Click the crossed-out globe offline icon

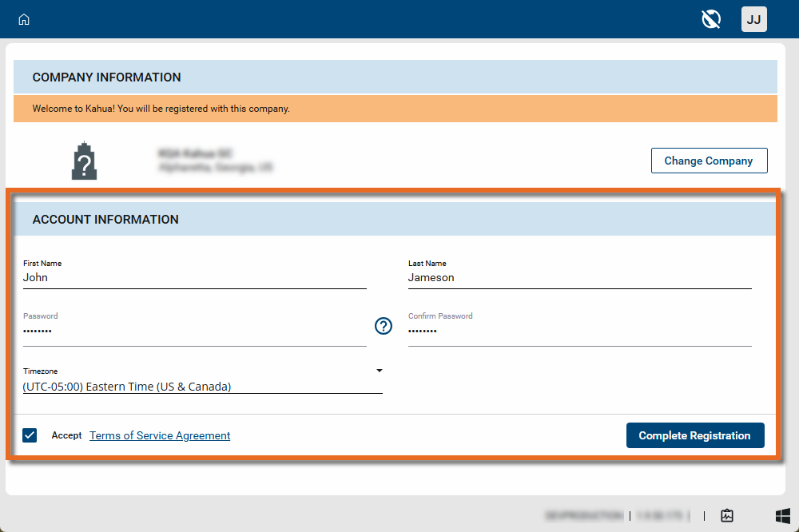[x=711, y=19]
